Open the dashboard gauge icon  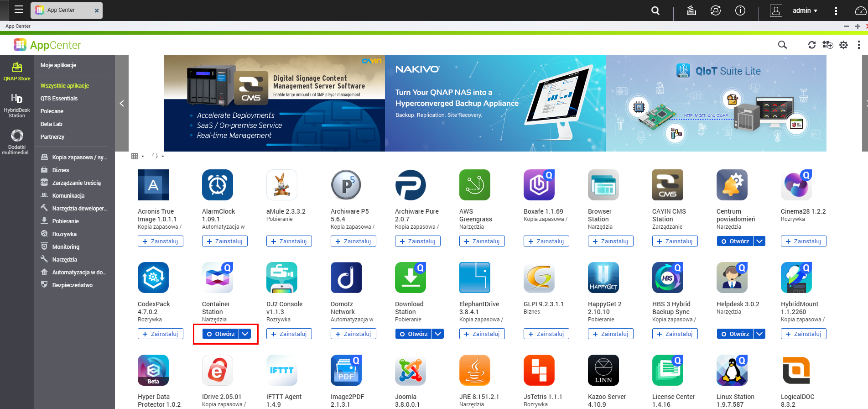(860, 10)
